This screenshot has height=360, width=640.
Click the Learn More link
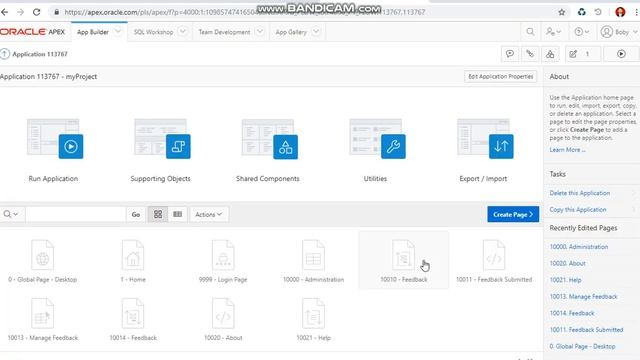click(x=567, y=150)
